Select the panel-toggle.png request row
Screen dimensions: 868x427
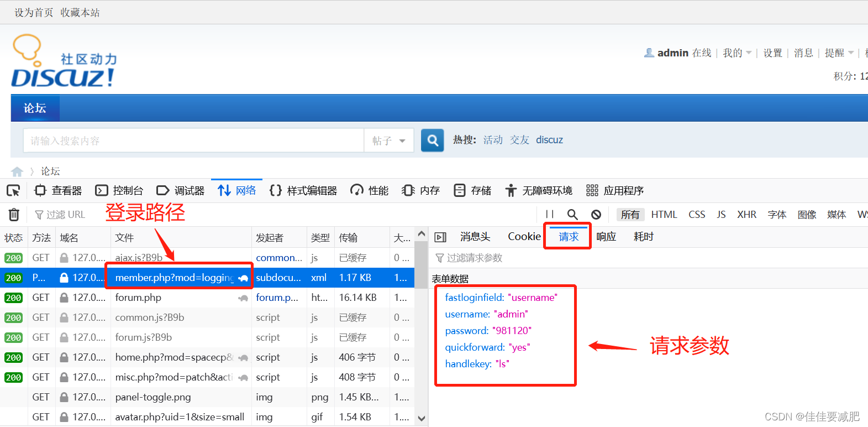[207, 397]
